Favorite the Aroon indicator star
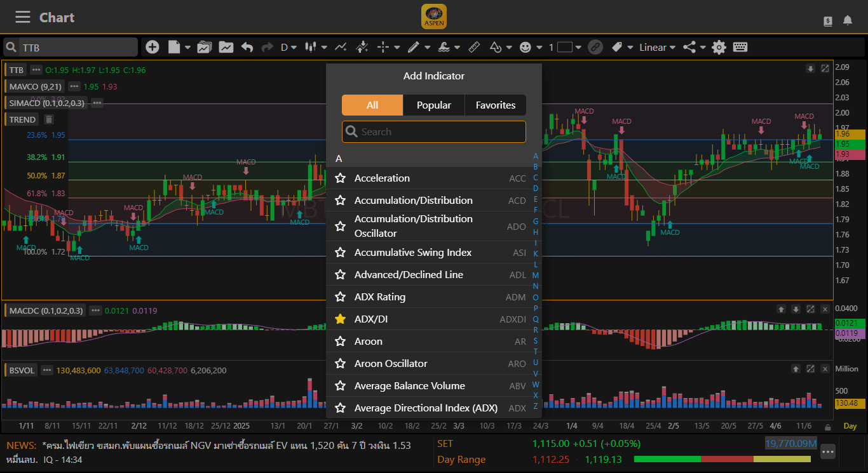868x473 pixels. 341,342
